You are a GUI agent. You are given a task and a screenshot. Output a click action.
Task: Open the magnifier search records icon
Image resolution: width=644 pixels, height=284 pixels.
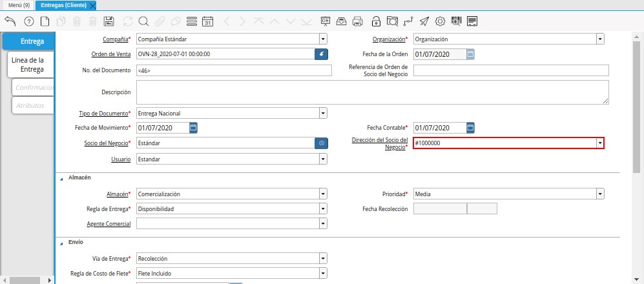click(x=143, y=21)
